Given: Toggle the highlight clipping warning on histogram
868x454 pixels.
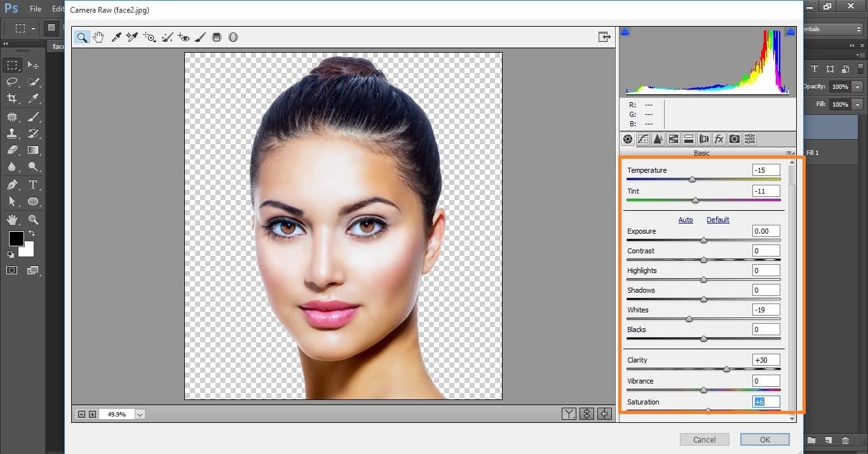Looking at the screenshot, I should click(x=790, y=32).
